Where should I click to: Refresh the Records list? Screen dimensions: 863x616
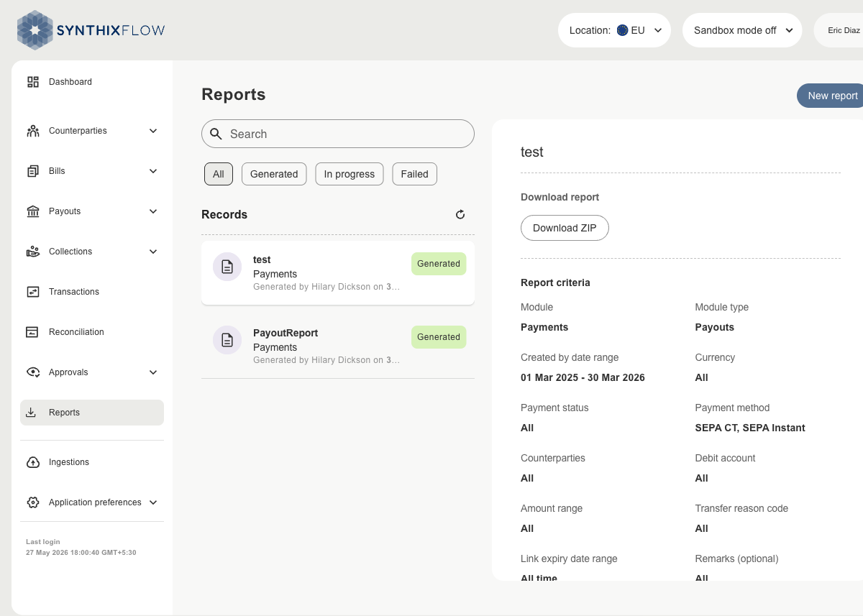pyautogui.click(x=460, y=214)
